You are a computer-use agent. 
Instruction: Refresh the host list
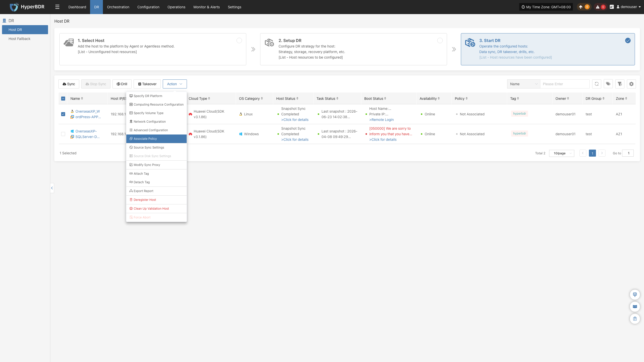(x=597, y=84)
